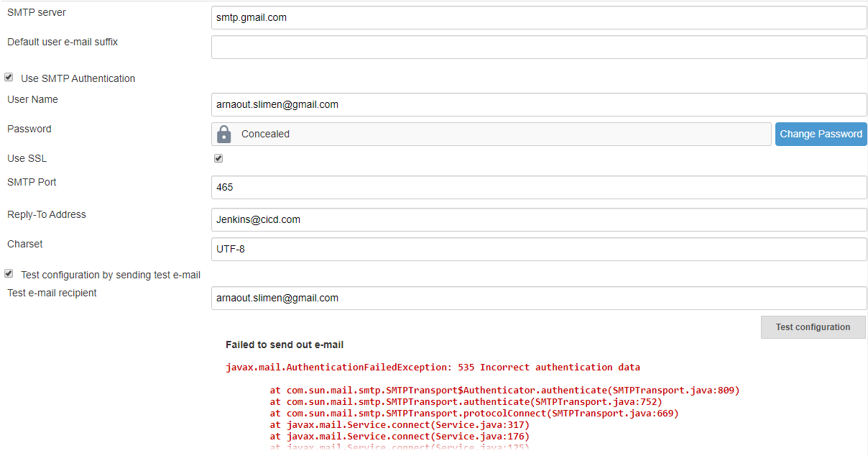The width and height of the screenshot is (868, 456).
Task: Click the Test configuration button
Action: point(813,327)
